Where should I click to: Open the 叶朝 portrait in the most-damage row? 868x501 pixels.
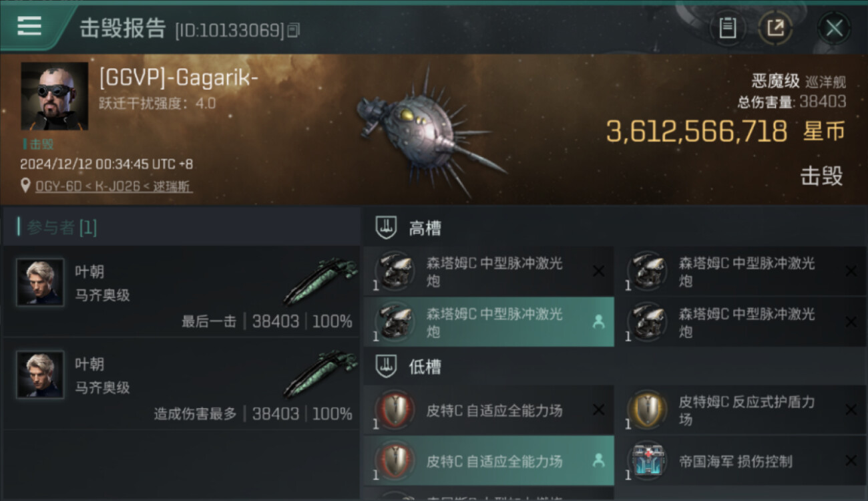40,374
